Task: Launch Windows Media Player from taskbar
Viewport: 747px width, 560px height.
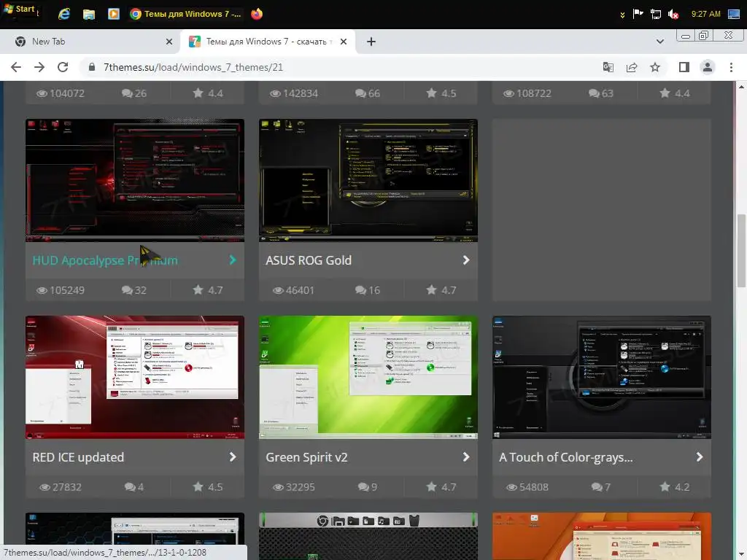Action: (113, 14)
